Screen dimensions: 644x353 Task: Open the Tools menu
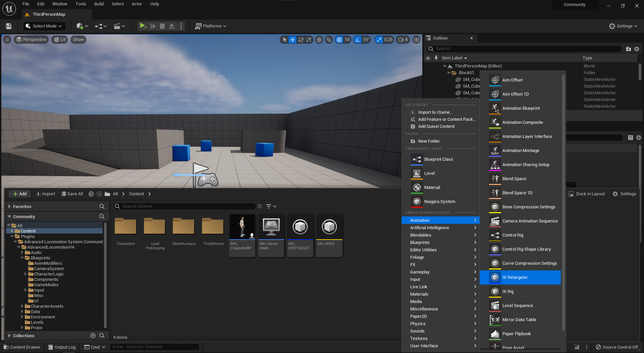click(80, 4)
